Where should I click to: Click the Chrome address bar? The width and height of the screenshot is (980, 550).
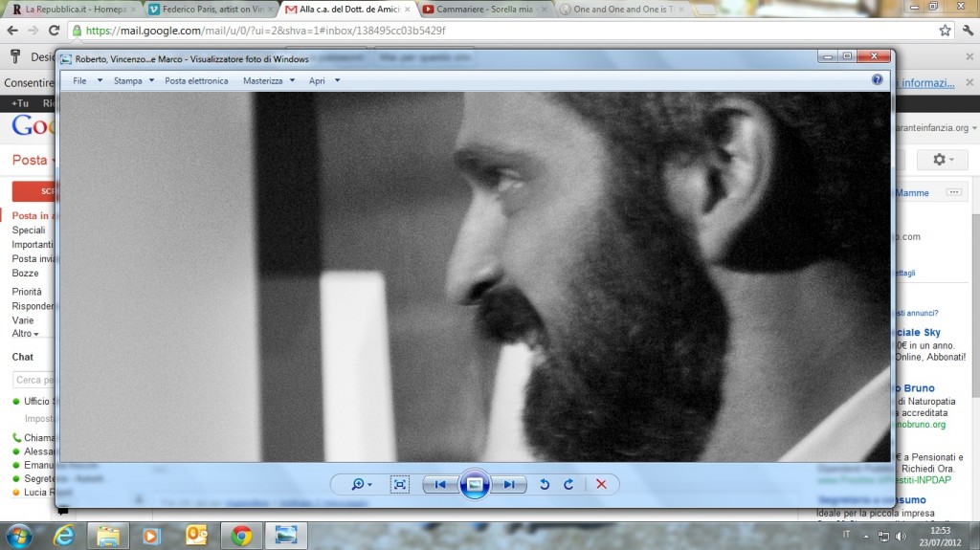pyautogui.click(x=479, y=30)
